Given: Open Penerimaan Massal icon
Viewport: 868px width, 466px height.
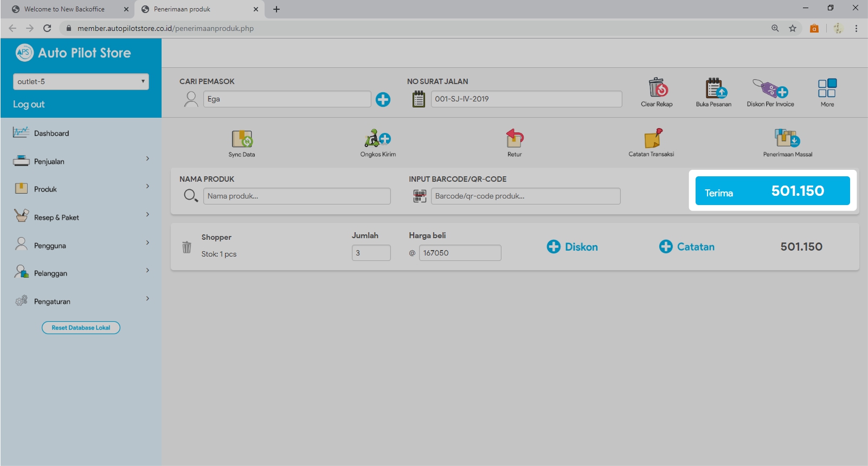Looking at the screenshot, I should [788, 139].
